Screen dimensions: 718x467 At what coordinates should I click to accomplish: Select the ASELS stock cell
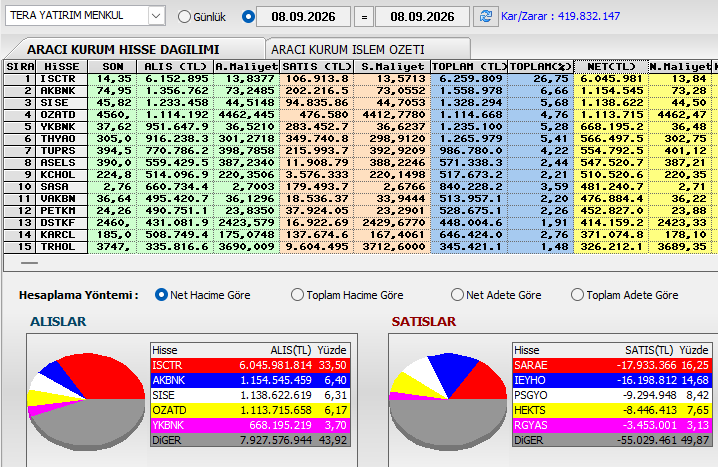pos(62,163)
